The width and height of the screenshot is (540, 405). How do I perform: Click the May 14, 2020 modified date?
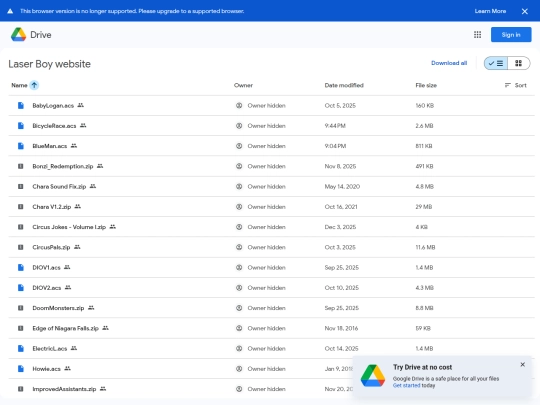tap(342, 186)
